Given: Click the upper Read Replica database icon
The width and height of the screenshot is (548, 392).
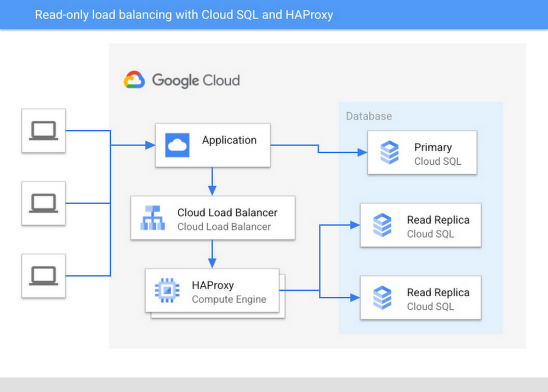Looking at the screenshot, I should (385, 225).
